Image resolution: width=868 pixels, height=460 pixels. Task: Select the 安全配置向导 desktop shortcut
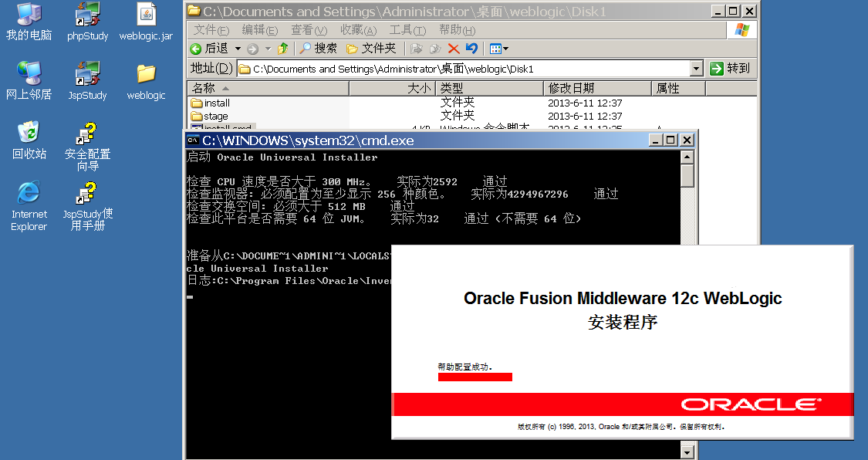coord(87,147)
